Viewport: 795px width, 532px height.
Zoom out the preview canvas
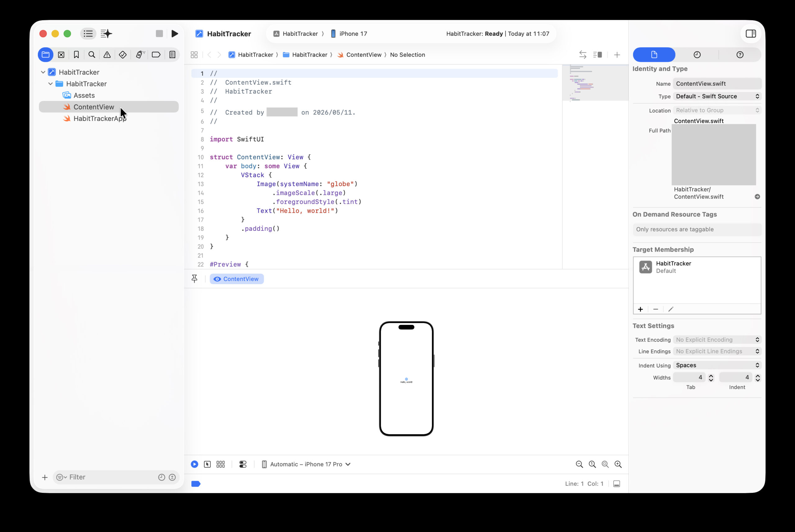tap(579, 464)
